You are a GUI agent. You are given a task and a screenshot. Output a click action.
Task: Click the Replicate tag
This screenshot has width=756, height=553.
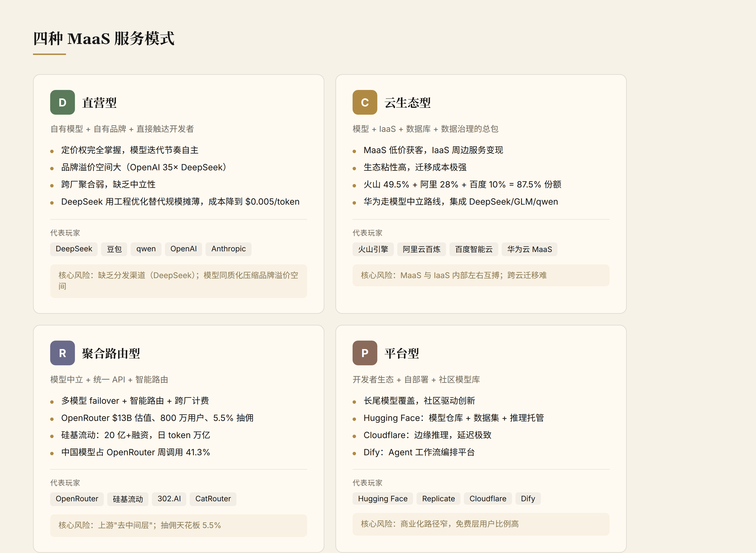click(x=438, y=499)
